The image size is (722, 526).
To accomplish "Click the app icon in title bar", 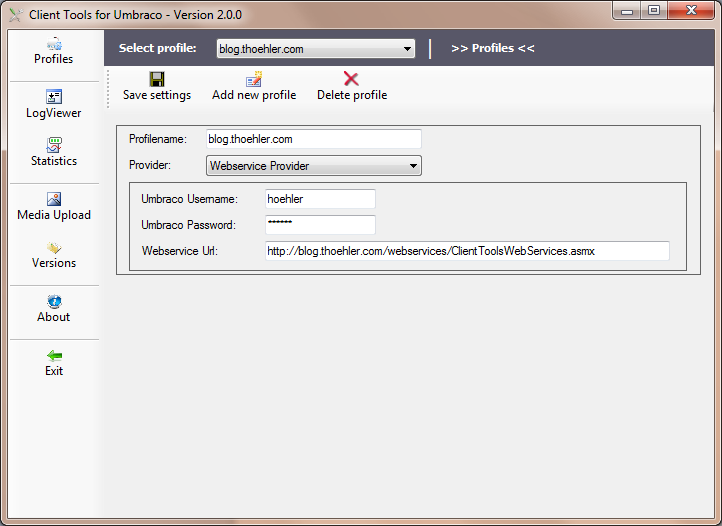I will [x=16, y=15].
